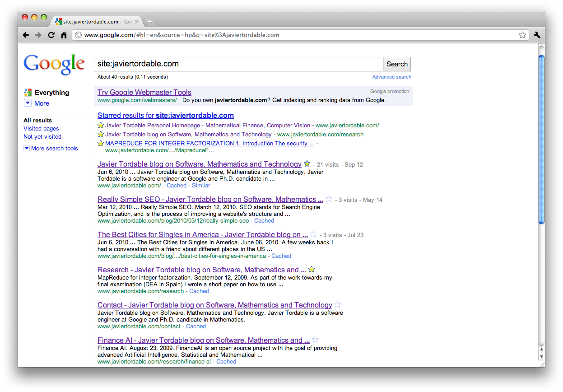Open the Similar link for the blog result
Viewport: 563px width, 392px height.
(201, 186)
